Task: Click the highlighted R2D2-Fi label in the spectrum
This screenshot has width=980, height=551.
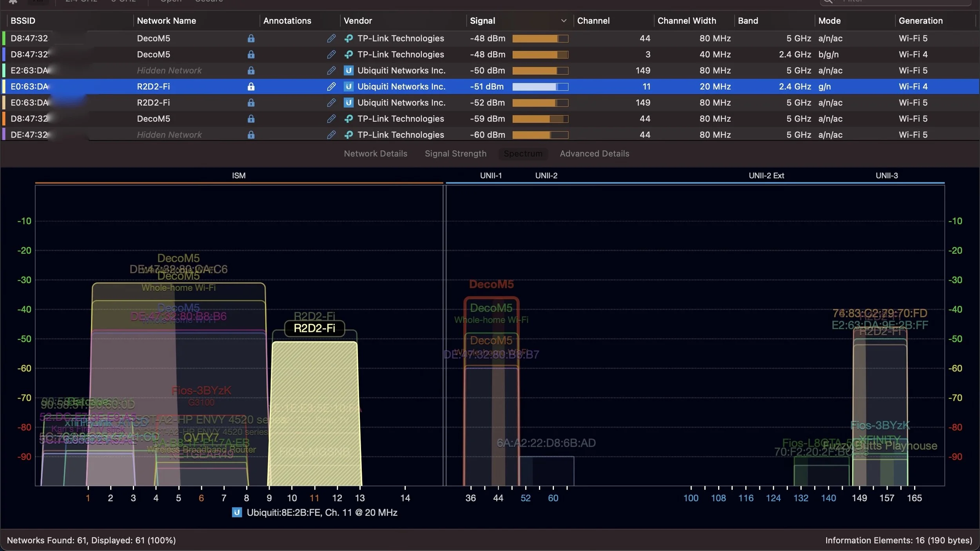Action: pos(314,328)
